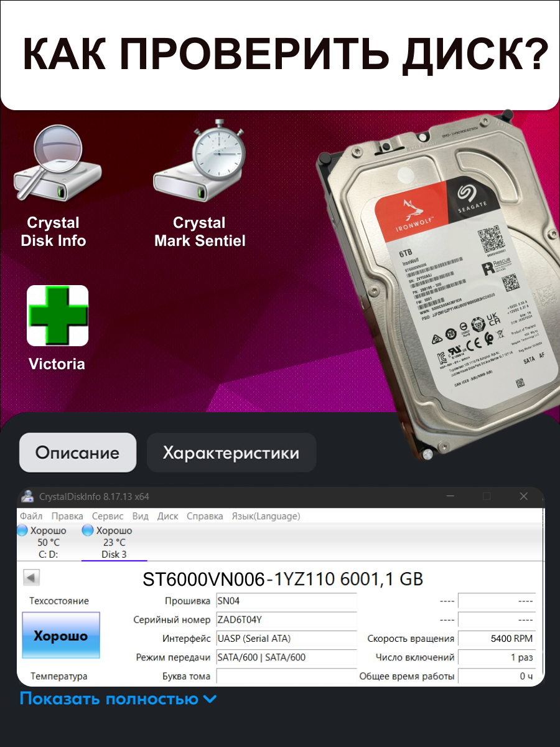Click the green cross Victoria icon
560x747 pixels.
[57, 316]
